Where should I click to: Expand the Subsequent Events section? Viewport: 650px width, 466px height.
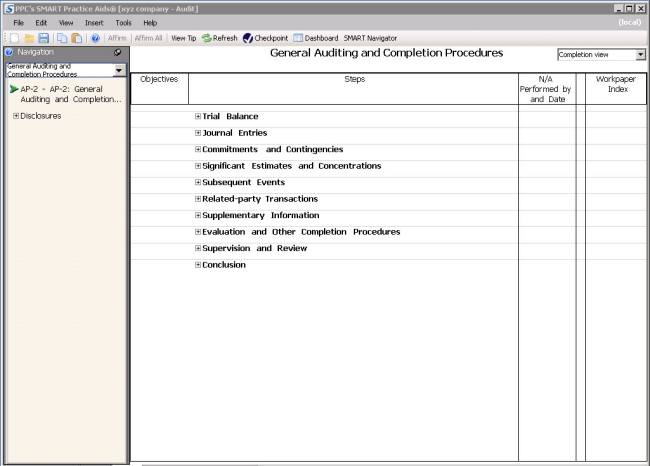click(x=198, y=182)
